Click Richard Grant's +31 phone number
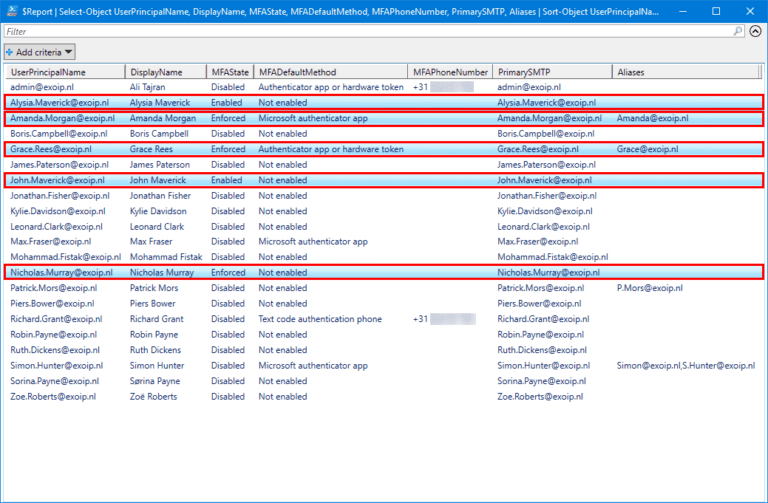 pyautogui.click(x=444, y=319)
